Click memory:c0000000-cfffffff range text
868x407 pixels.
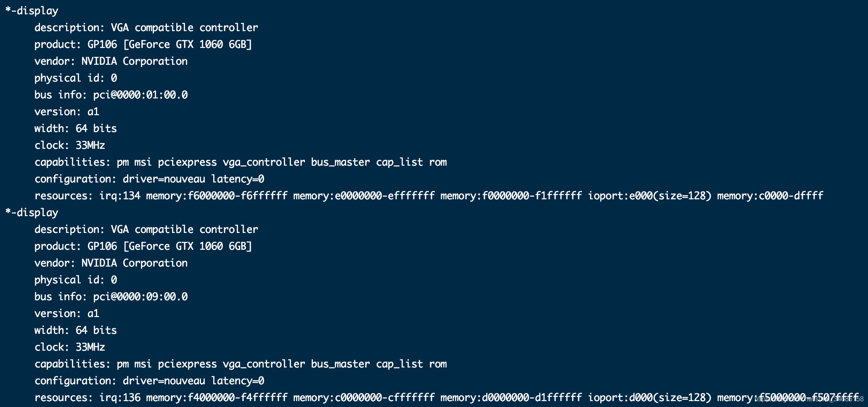(x=364, y=398)
